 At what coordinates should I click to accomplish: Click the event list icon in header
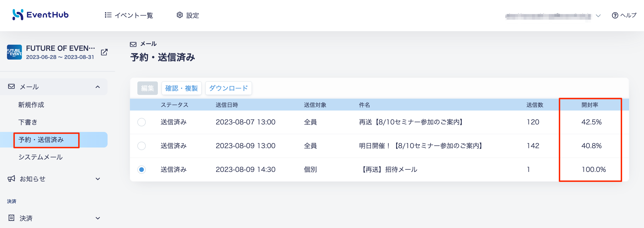(108, 15)
